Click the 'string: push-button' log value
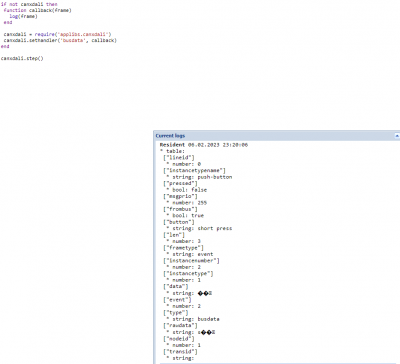400x364 pixels. (x=199, y=177)
